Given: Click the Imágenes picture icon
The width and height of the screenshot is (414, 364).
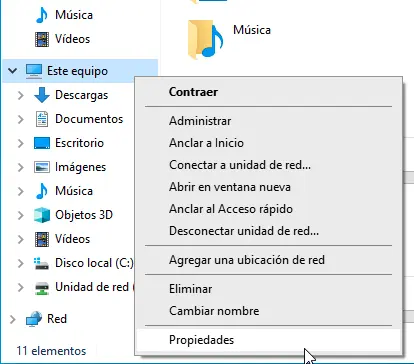Looking at the screenshot, I should pos(42,167).
